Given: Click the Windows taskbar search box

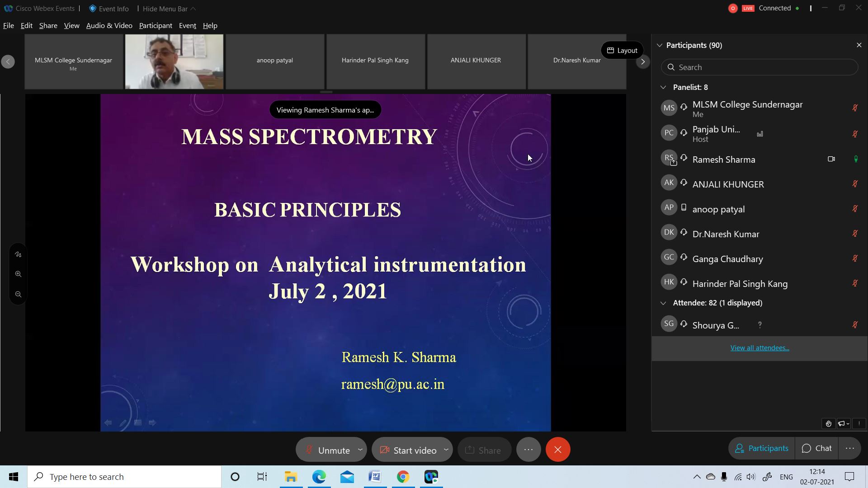Looking at the screenshot, I should [124, 477].
